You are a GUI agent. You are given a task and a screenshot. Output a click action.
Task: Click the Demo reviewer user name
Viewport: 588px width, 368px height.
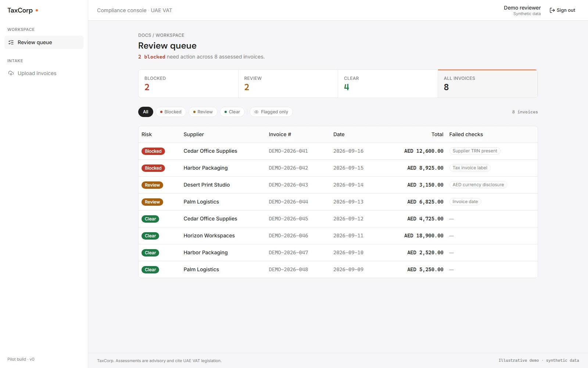click(522, 8)
